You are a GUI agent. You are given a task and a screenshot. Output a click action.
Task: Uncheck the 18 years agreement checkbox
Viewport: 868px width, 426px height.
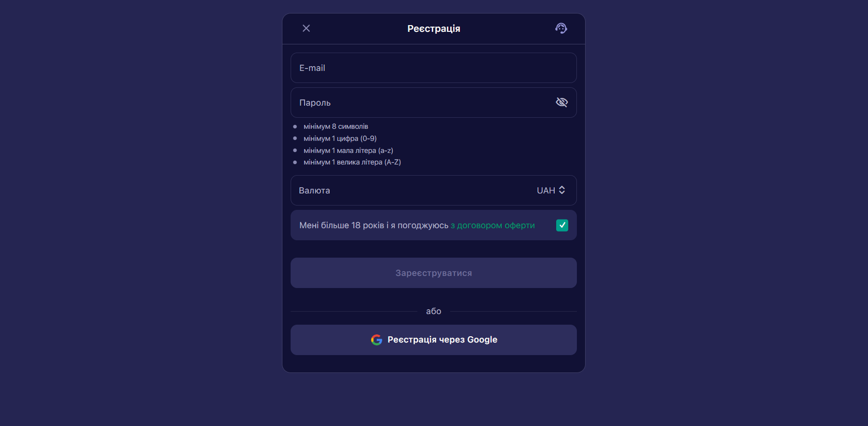(562, 225)
